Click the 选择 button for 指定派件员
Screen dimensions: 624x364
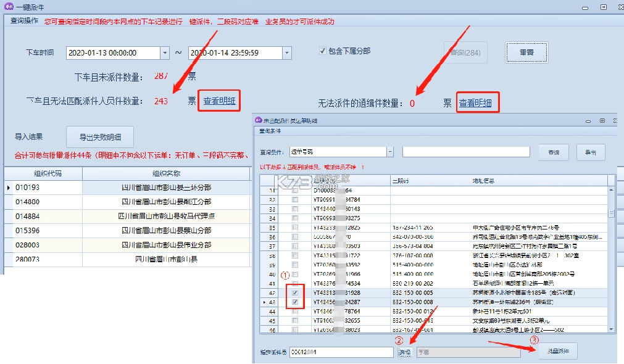coord(405,350)
